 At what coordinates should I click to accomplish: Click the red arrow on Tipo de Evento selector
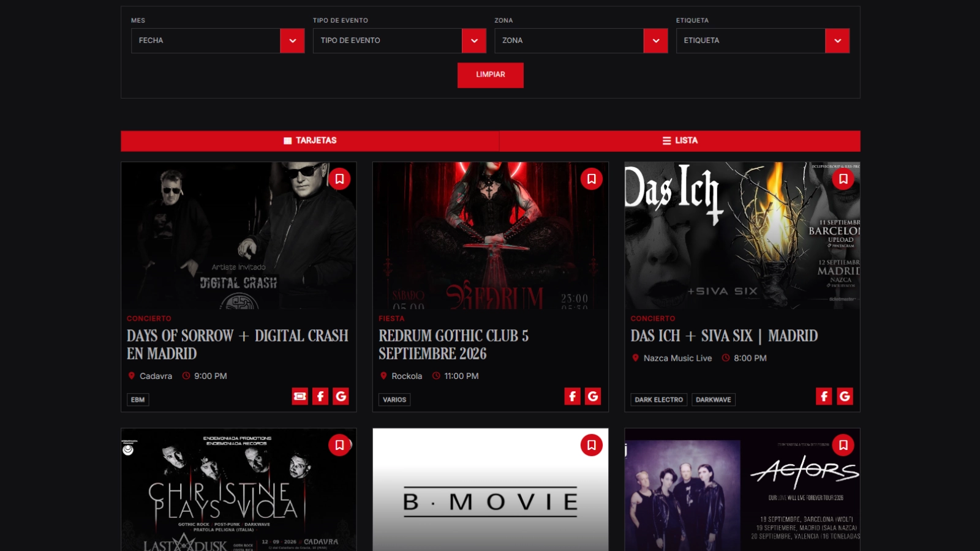click(x=474, y=40)
